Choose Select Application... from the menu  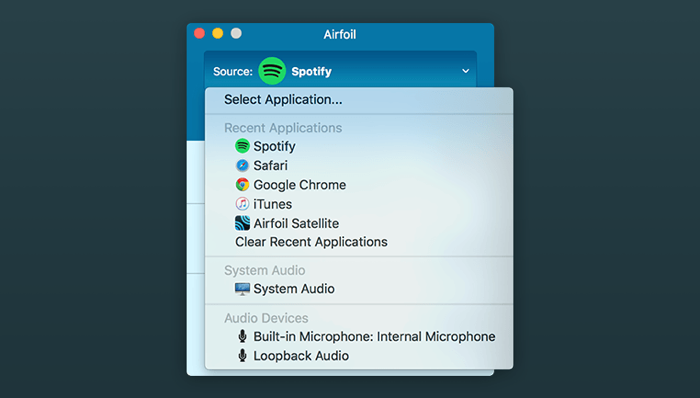(283, 100)
